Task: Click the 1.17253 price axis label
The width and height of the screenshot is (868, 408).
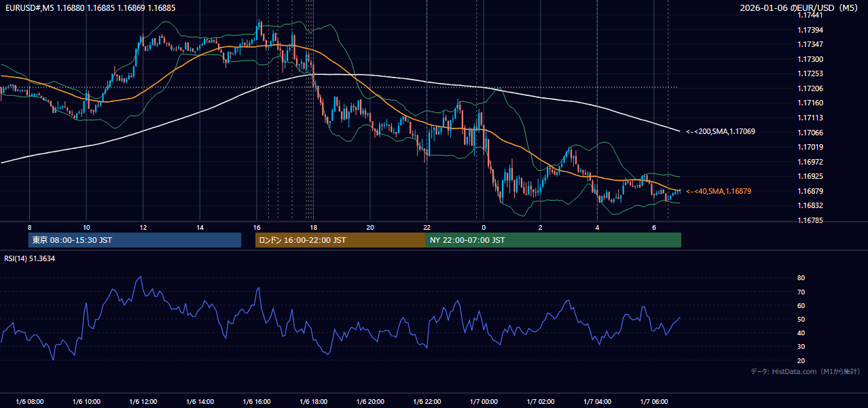Action: coord(810,73)
